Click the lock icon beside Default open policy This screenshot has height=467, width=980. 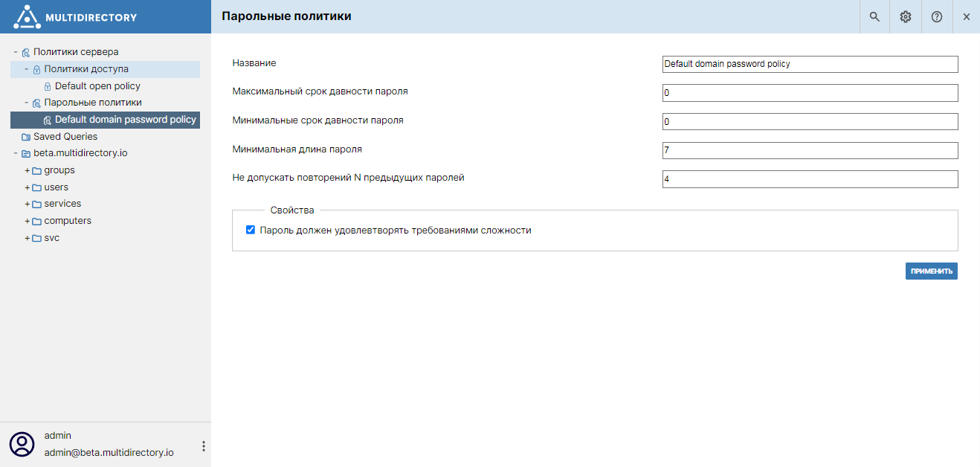point(48,86)
